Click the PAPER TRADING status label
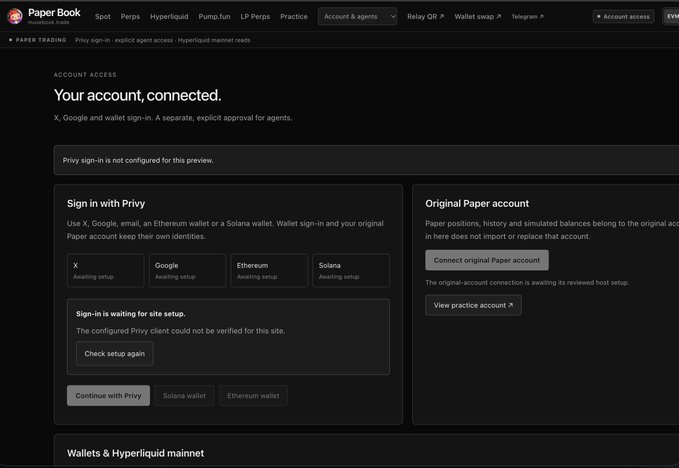Screen dimensions: 679x468 (41, 40)
